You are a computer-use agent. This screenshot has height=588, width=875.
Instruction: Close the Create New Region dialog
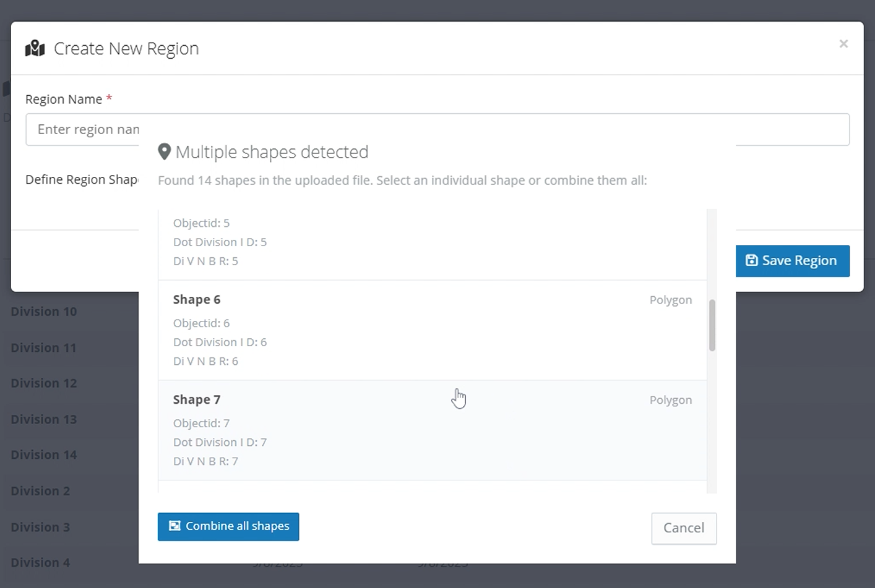pos(843,44)
